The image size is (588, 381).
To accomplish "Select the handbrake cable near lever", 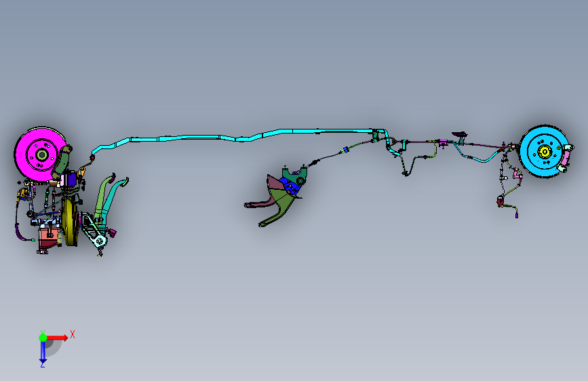I will 329,157.
